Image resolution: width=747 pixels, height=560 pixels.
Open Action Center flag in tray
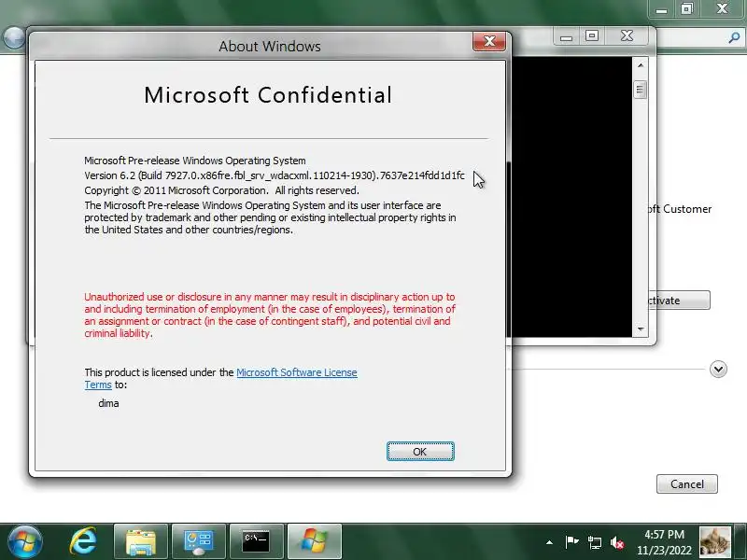[571, 542]
